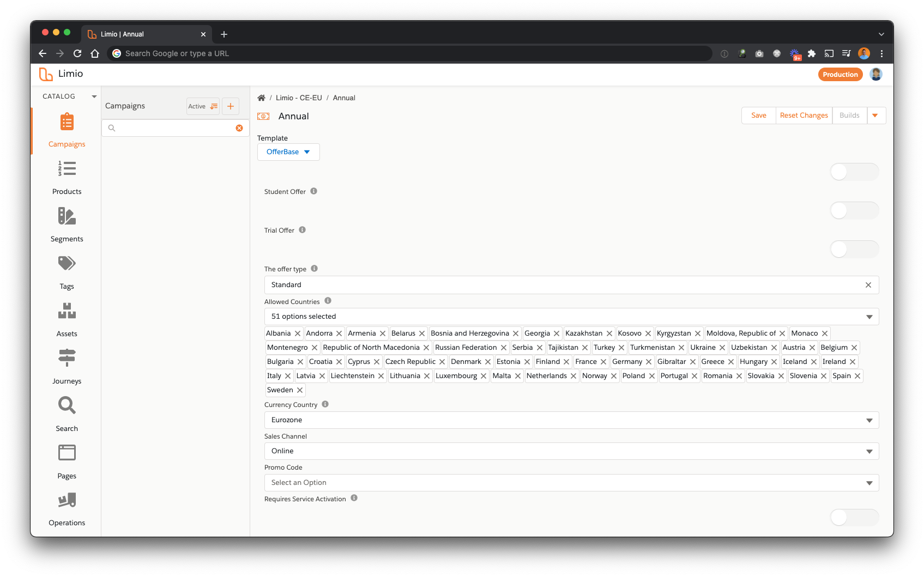This screenshot has width=924, height=577.
Task: Show info for Trial Offer
Action: (303, 230)
